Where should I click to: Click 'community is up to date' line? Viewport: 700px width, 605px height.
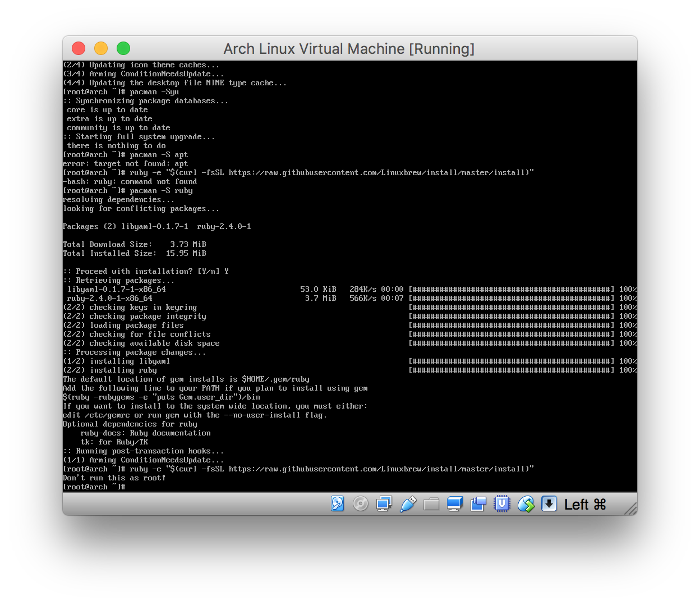click(x=119, y=128)
